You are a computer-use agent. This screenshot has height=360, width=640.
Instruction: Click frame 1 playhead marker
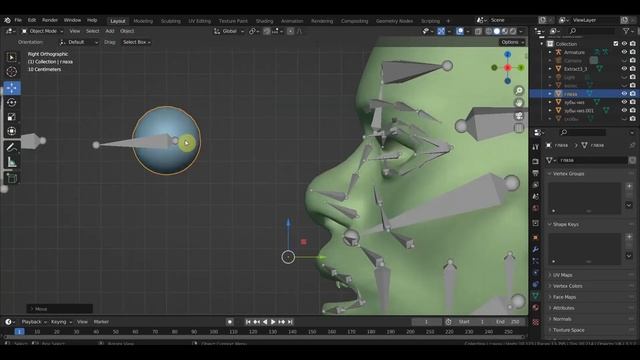(x=19, y=332)
